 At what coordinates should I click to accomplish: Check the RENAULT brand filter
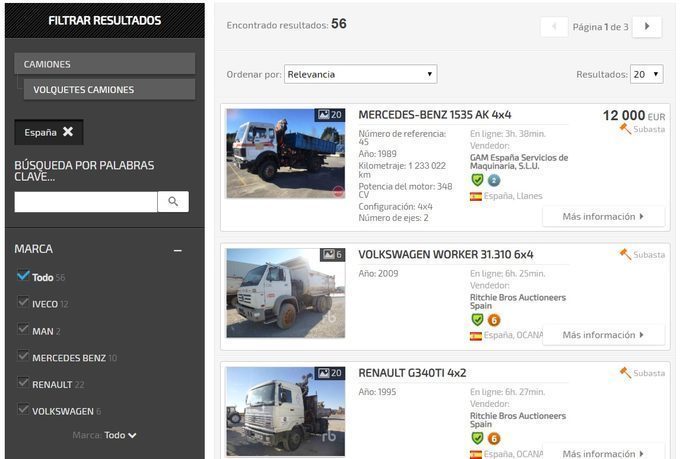(23, 383)
